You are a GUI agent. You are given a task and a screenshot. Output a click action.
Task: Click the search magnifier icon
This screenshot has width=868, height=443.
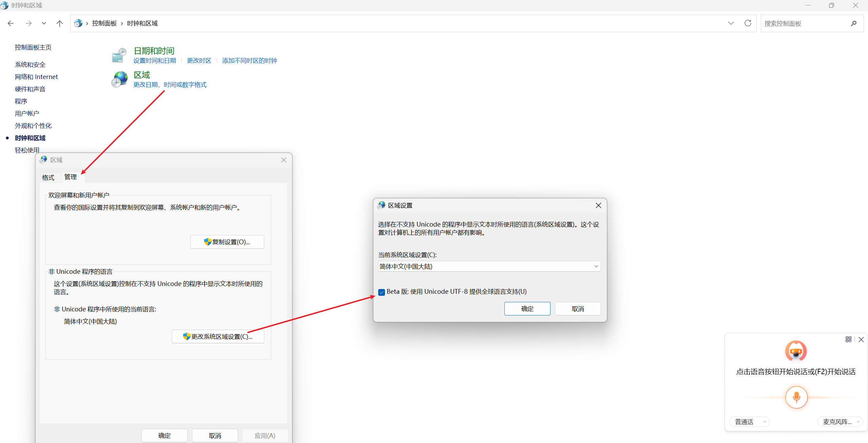coord(854,23)
